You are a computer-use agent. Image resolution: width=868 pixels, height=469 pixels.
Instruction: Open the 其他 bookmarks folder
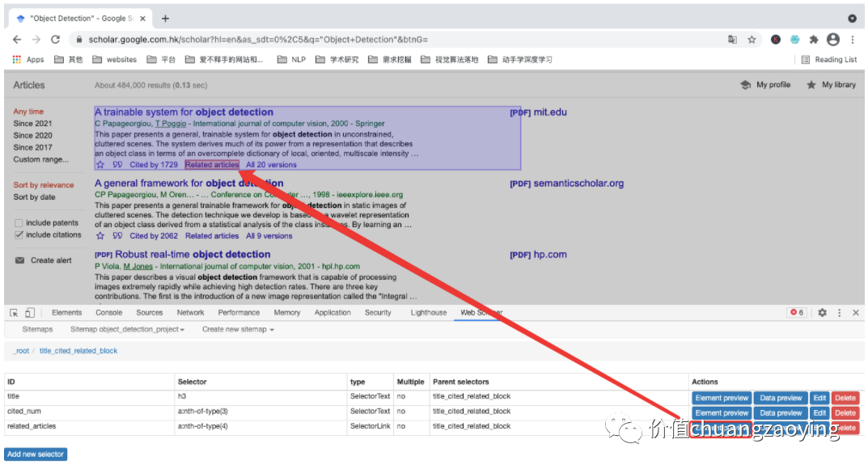[69, 60]
